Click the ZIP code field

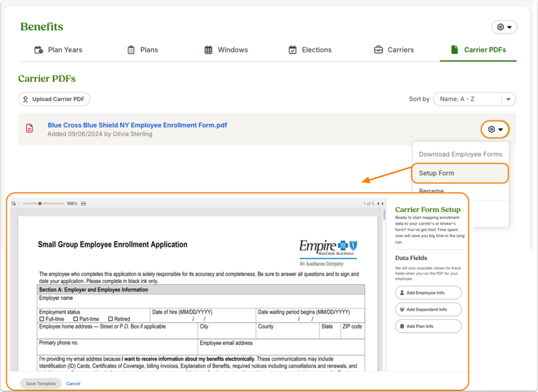(352, 330)
